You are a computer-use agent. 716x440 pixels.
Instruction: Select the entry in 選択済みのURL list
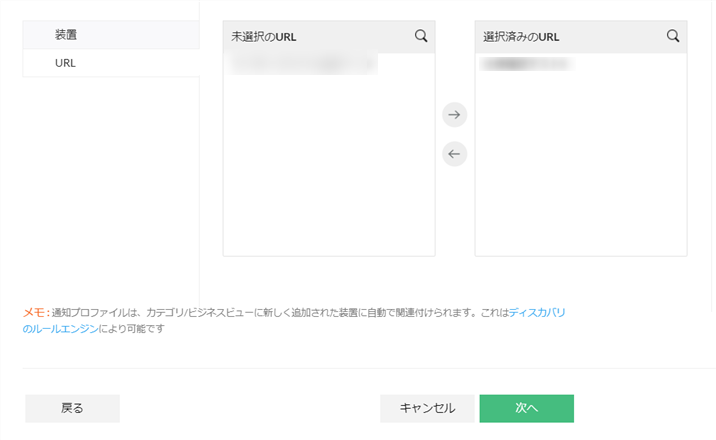pos(527,65)
